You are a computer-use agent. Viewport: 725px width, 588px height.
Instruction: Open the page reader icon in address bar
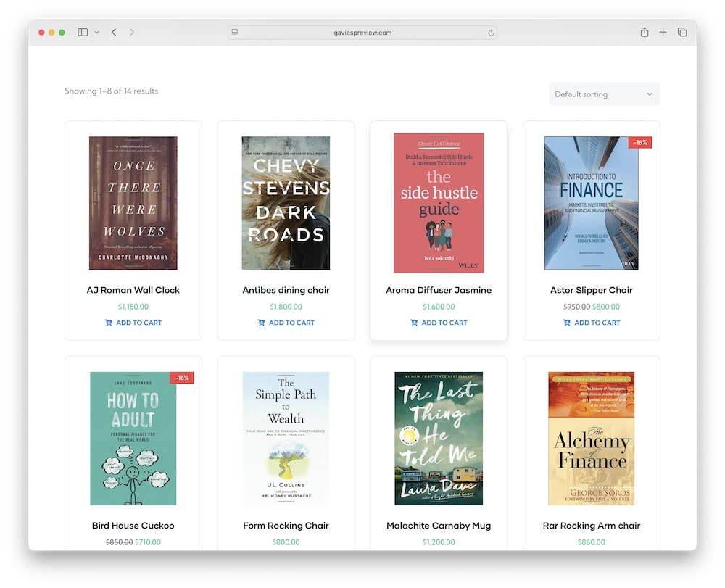coord(235,33)
